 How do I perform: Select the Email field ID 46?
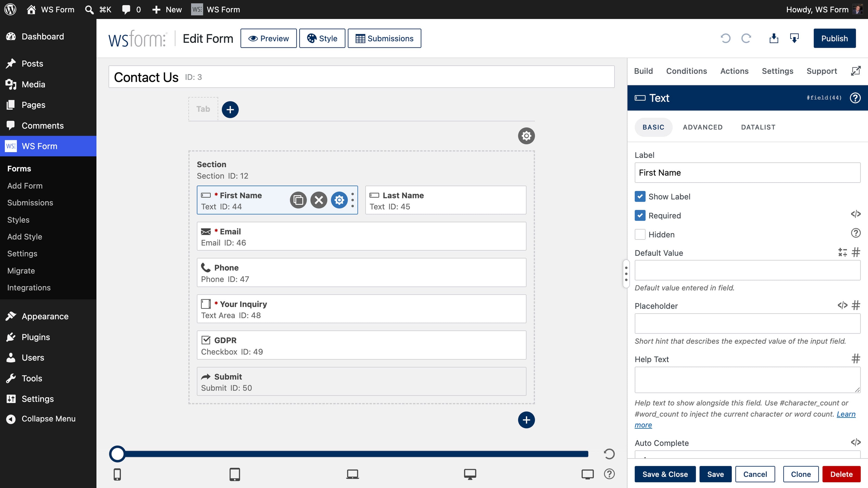coord(361,236)
